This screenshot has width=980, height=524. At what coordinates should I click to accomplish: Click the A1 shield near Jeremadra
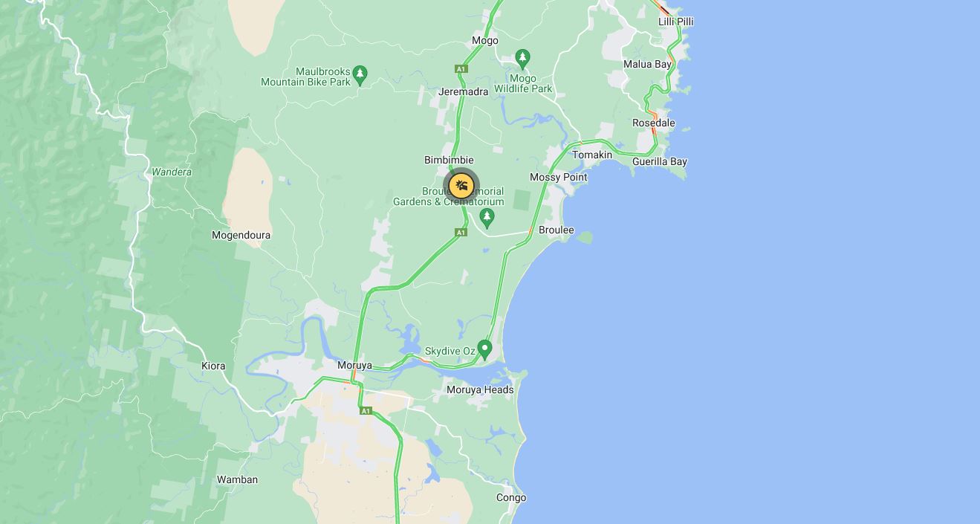pos(461,69)
